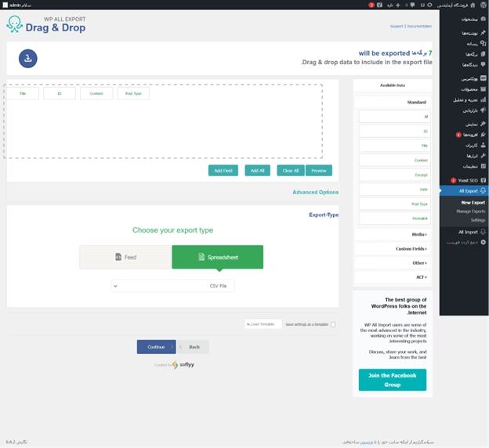This screenshot has height=448, width=489.
Task: Visit site via the home icon
Action: (473, 5)
